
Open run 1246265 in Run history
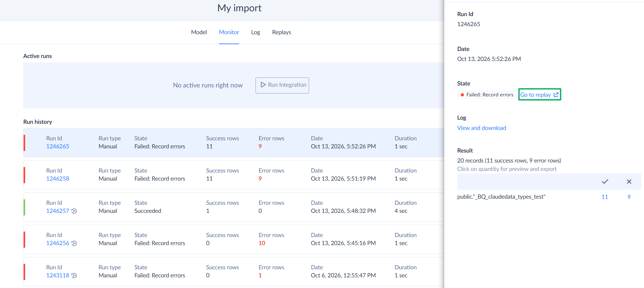point(58,146)
